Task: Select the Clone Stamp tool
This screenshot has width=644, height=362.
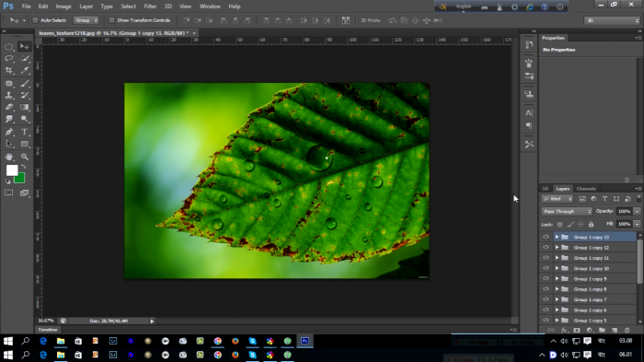Action: (8, 96)
